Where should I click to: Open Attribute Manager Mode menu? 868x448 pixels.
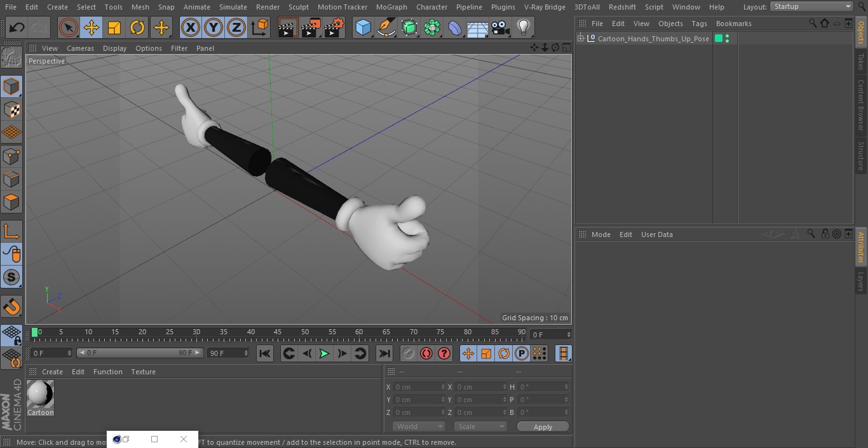600,234
